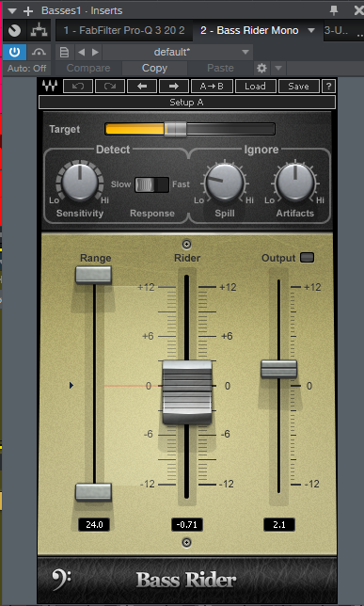Go to previous preset arrow
The height and width of the screenshot is (606, 364).
click(x=81, y=52)
